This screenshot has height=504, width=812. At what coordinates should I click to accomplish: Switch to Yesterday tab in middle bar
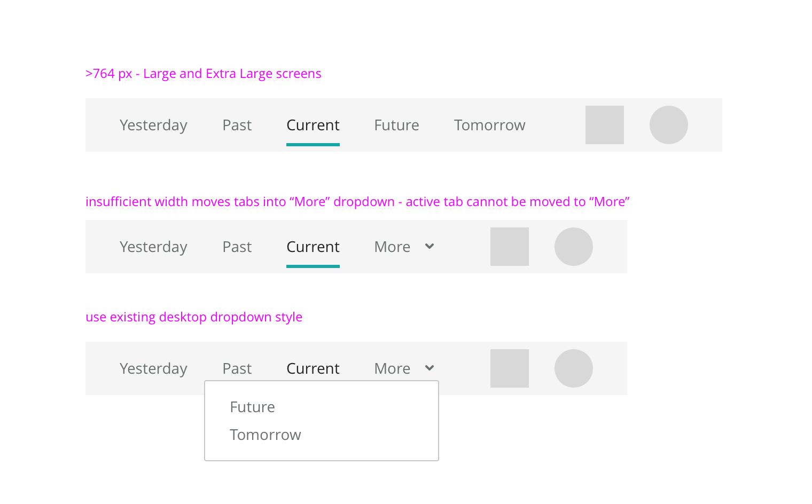(153, 247)
